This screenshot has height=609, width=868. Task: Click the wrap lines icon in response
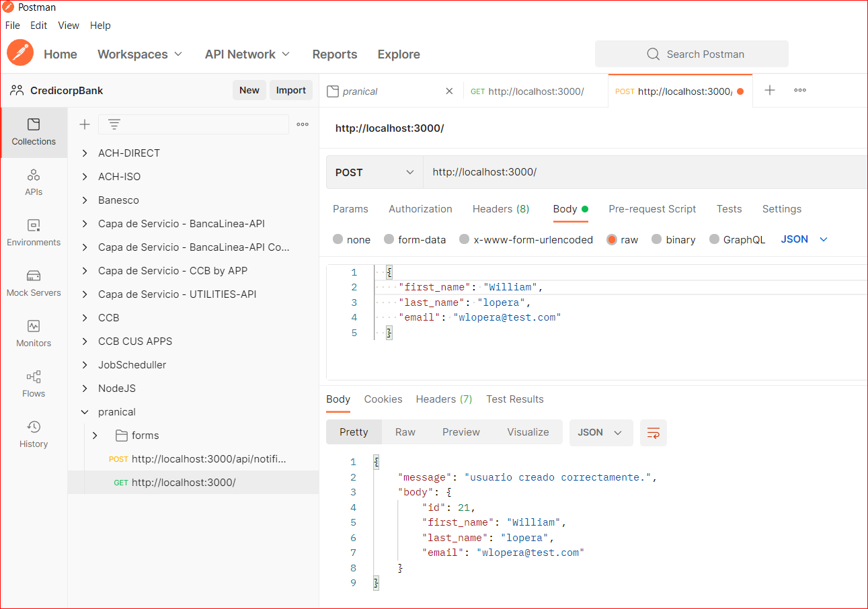point(654,433)
